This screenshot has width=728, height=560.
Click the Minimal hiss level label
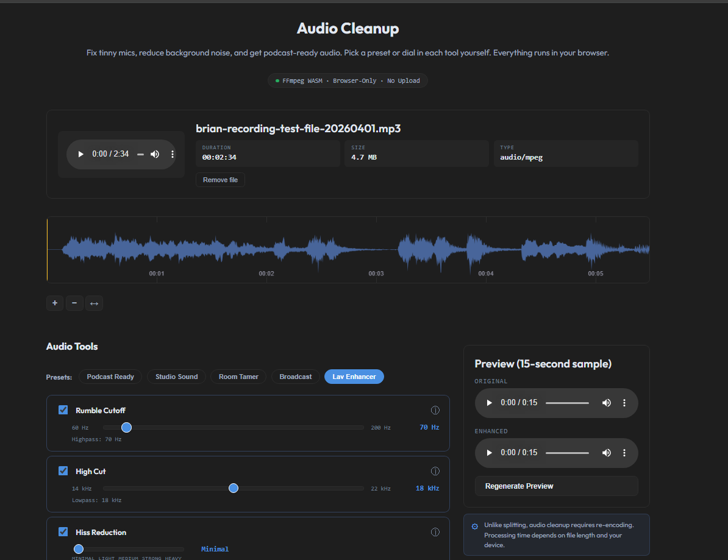215,549
